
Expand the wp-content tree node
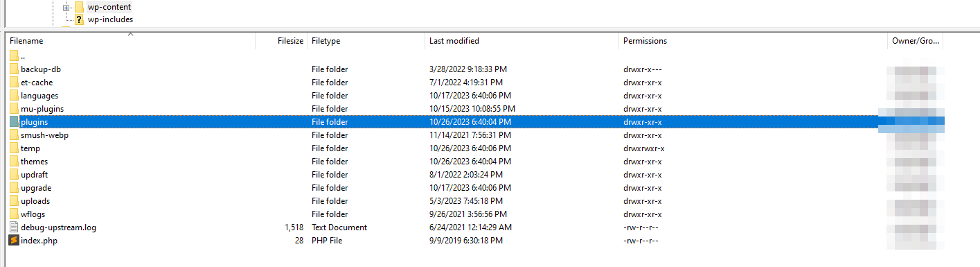pos(66,7)
